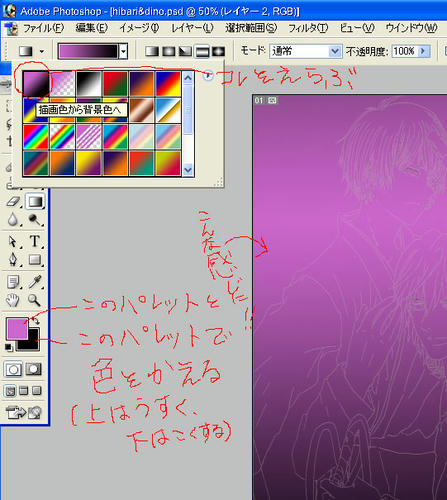Open the レイヤー(L) menu
This screenshot has height=500, width=447.
point(192,28)
